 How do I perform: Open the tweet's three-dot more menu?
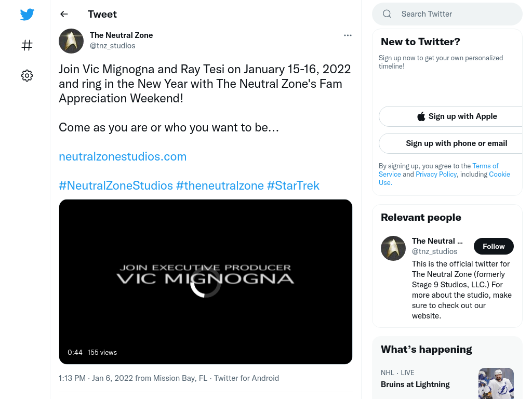[x=348, y=35]
